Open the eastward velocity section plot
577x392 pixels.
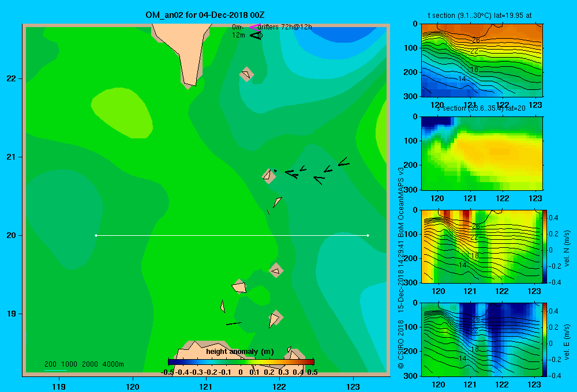tap(482, 340)
